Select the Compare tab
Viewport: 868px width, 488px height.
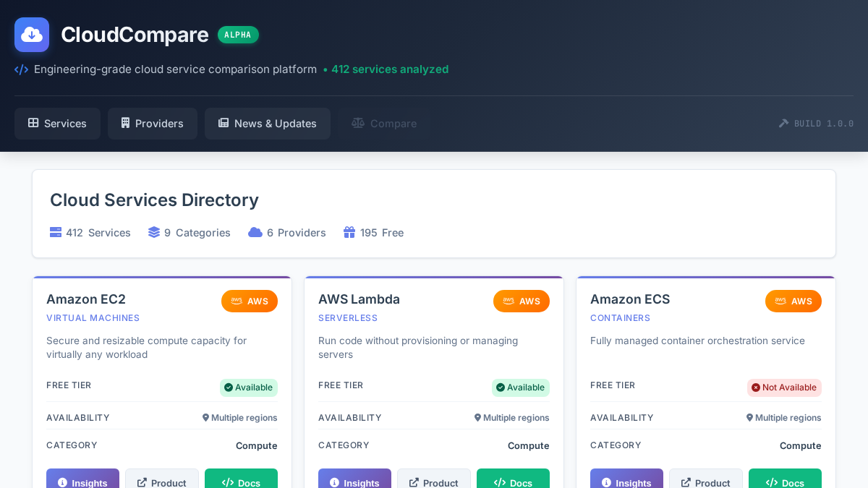[x=384, y=124]
